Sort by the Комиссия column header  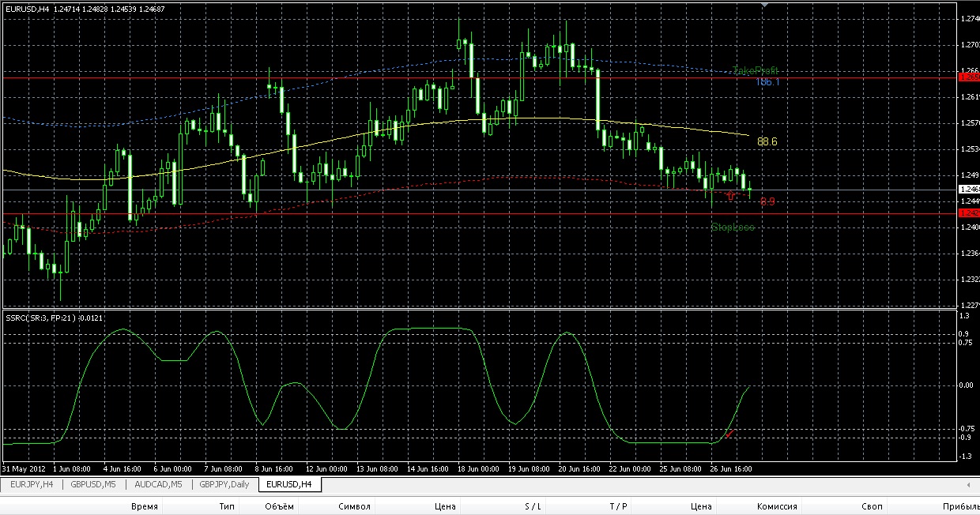[777, 506]
